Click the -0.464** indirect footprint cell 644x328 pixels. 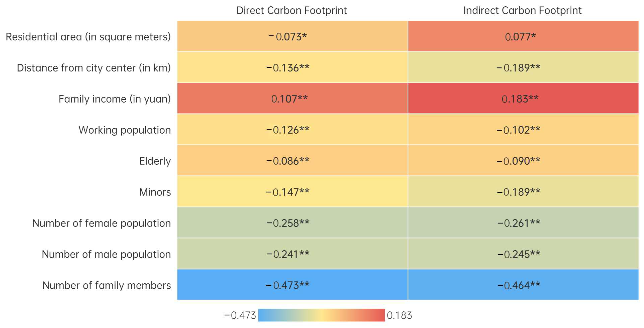[x=523, y=285]
